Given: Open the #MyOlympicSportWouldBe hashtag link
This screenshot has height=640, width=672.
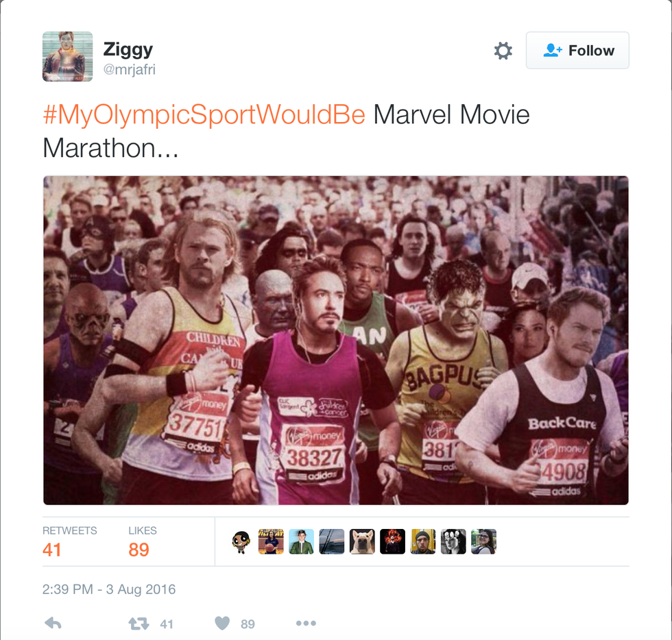Looking at the screenshot, I should [204, 115].
